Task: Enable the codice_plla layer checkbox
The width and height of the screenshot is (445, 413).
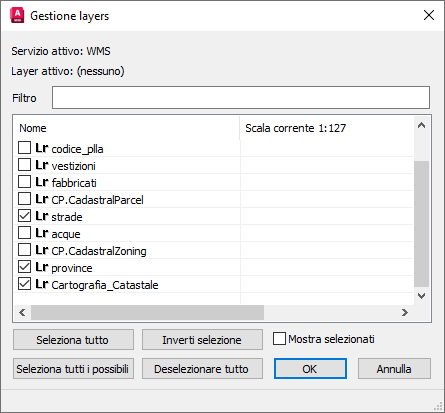Action: point(24,147)
